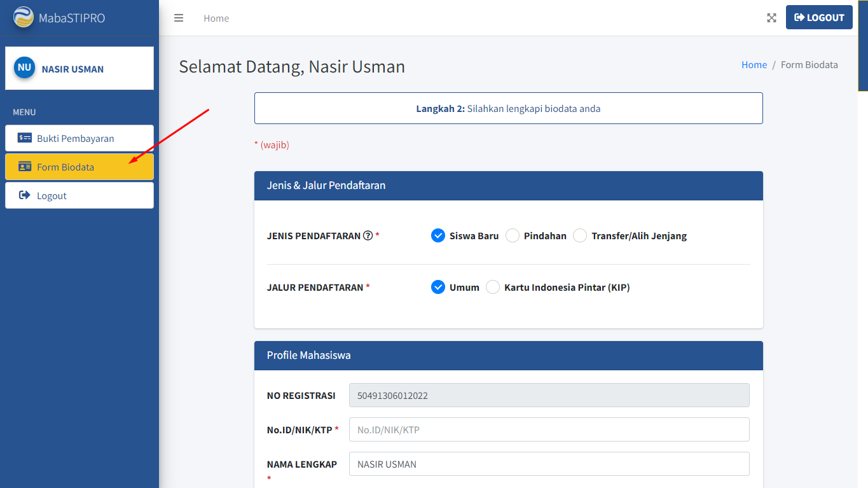868x488 pixels.
Task: Click the Jenis Pendaftaran help question icon
Action: click(368, 235)
